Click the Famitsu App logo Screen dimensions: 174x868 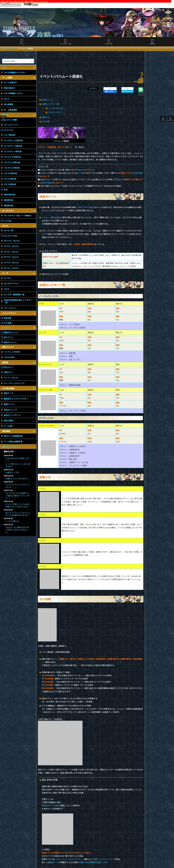pyautogui.click(x=31, y=4)
